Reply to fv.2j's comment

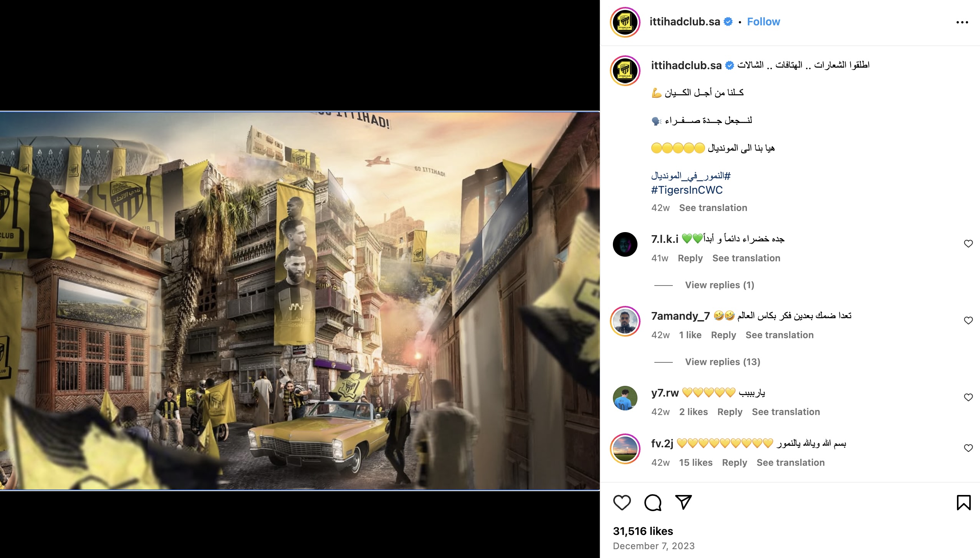(735, 463)
